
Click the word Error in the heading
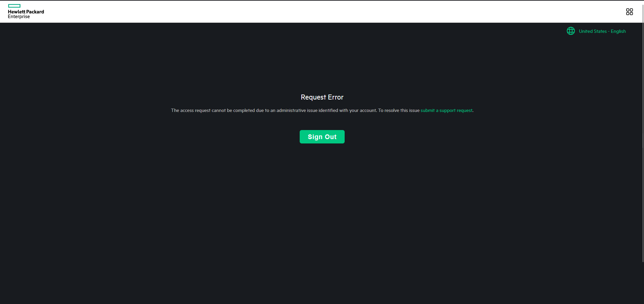click(x=336, y=97)
